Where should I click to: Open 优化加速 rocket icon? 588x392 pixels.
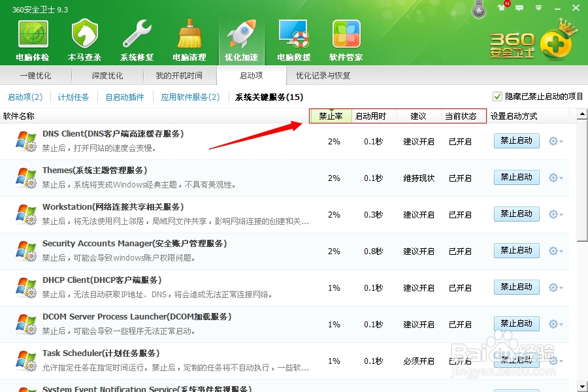tap(242, 35)
